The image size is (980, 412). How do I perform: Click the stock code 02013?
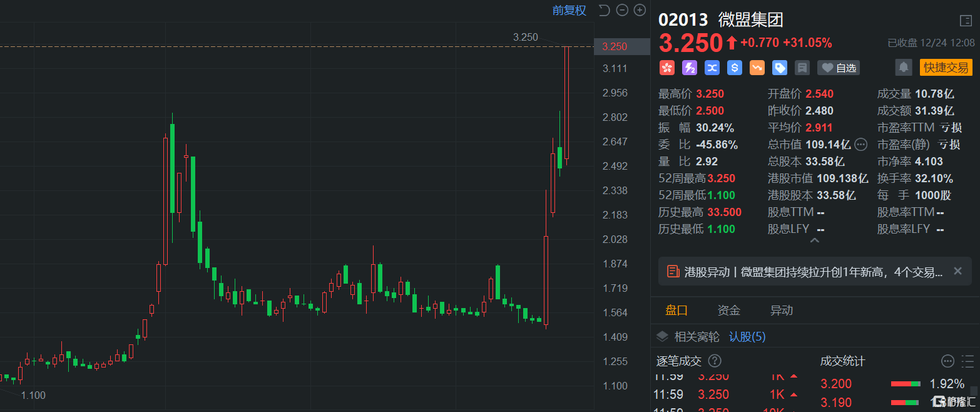pos(683,20)
